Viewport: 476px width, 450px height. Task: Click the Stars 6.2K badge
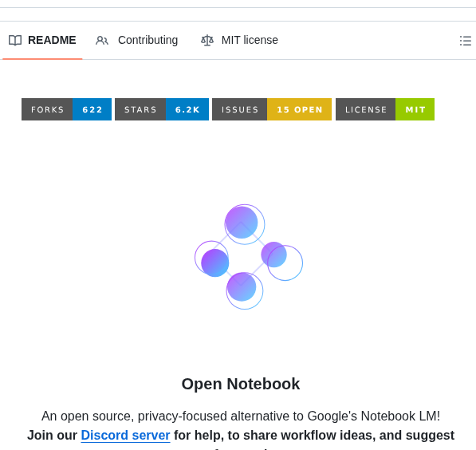coord(162,109)
